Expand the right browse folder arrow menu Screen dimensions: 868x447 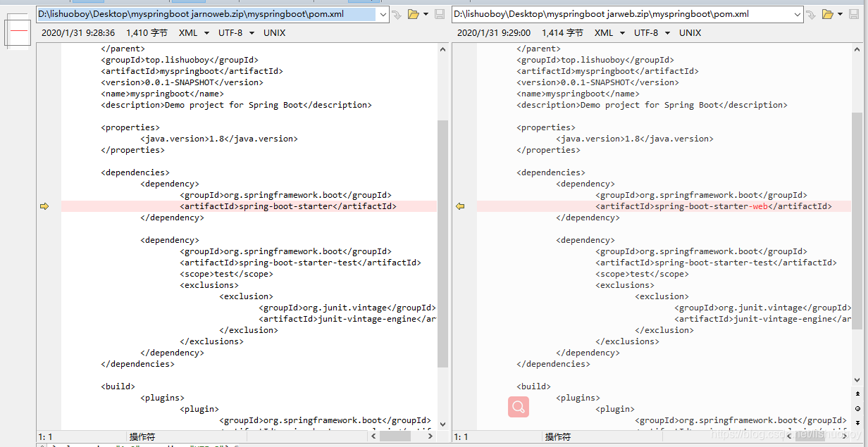pyautogui.click(x=840, y=14)
